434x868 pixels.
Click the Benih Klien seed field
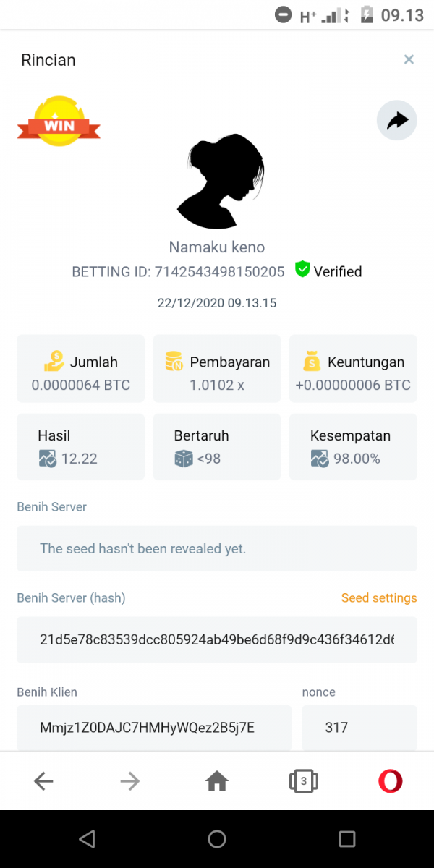pos(154,728)
